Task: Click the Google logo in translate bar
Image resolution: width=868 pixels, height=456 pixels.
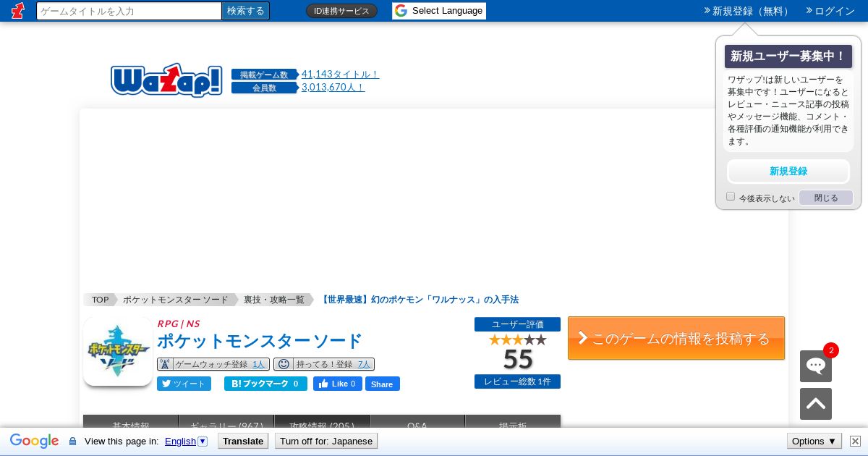Action: click(x=34, y=441)
